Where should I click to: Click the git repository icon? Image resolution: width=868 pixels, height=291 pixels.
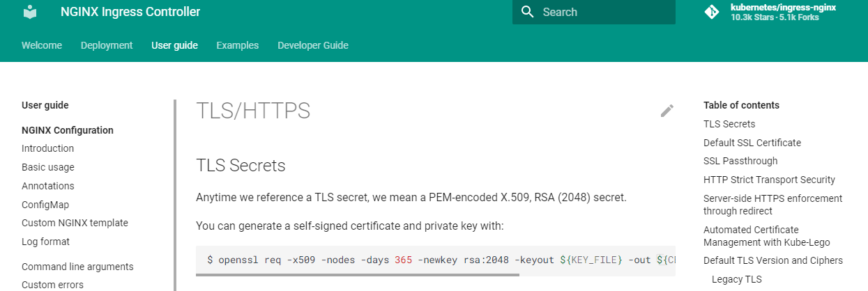tap(711, 12)
